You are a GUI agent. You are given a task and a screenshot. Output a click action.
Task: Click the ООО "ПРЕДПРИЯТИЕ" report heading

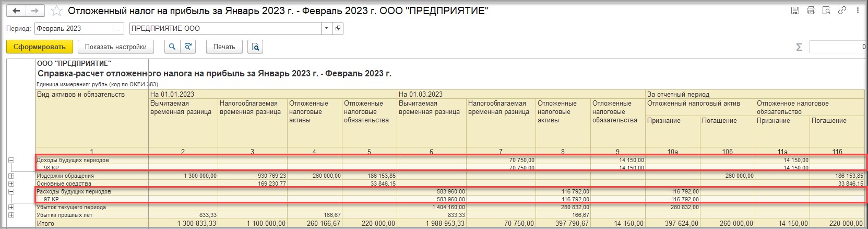tap(74, 64)
